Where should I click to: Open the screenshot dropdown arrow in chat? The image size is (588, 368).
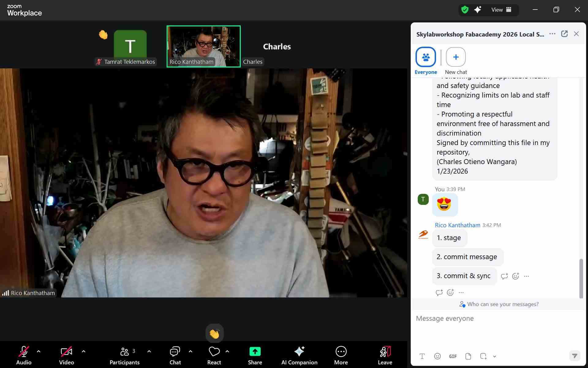click(495, 356)
